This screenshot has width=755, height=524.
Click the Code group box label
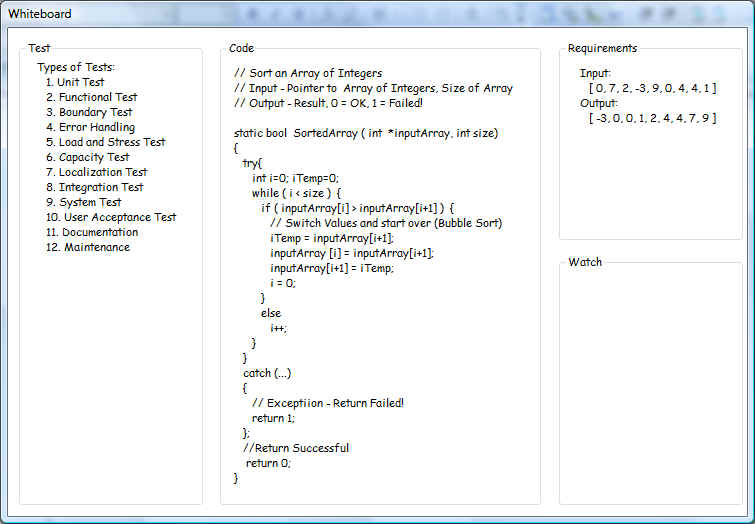(x=241, y=48)
